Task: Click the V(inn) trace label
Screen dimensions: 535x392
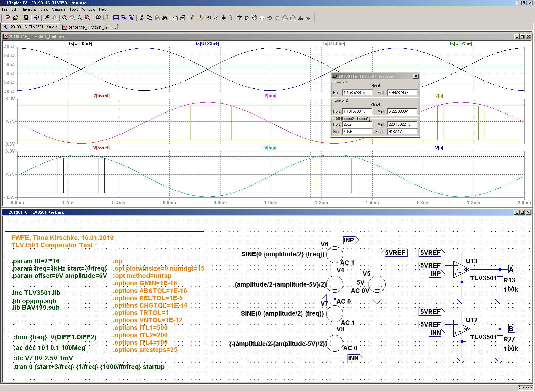Action: (x=270, y=95)
